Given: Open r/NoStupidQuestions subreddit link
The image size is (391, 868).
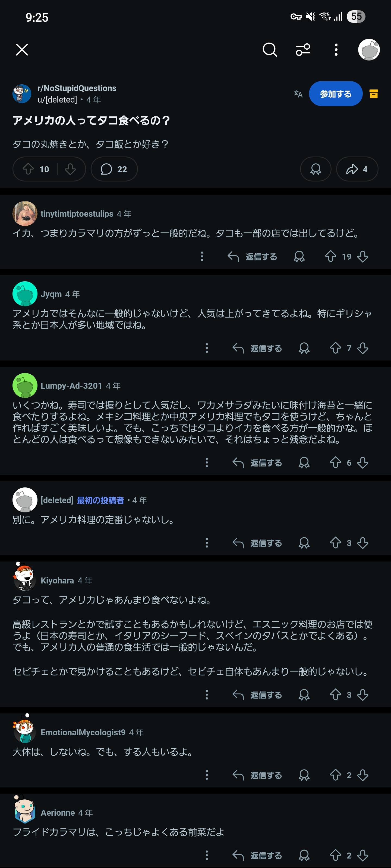Looking at the screenshot, I should point(77,88).
